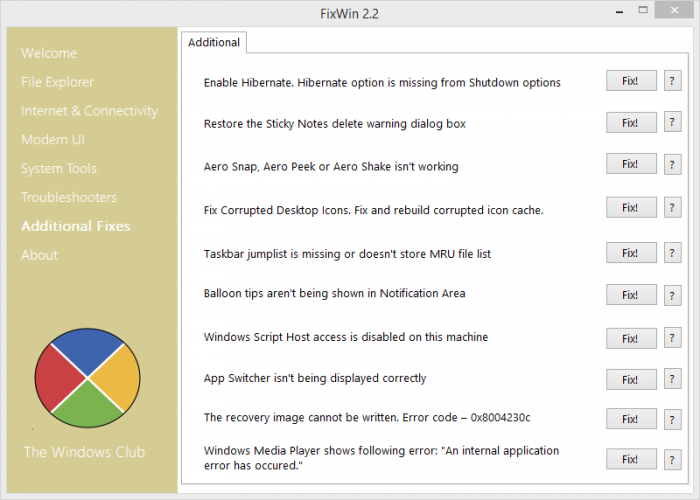This screenshot has height=500, width=700.
Task: Close the FixWin 2.2 window
Action: 674,10
